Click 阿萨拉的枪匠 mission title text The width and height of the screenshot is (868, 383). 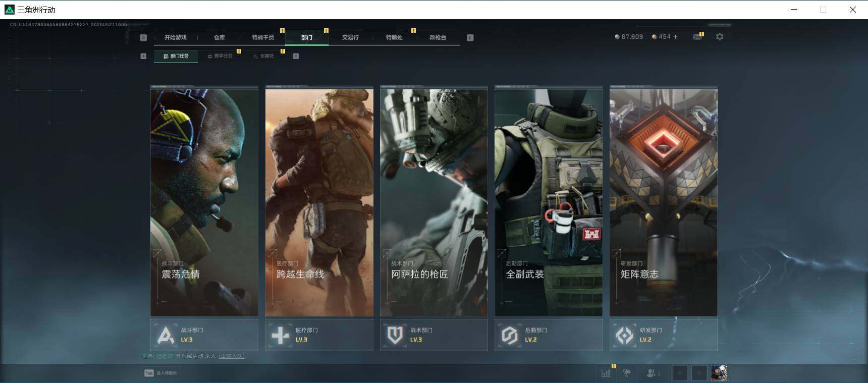pos(419,274)
